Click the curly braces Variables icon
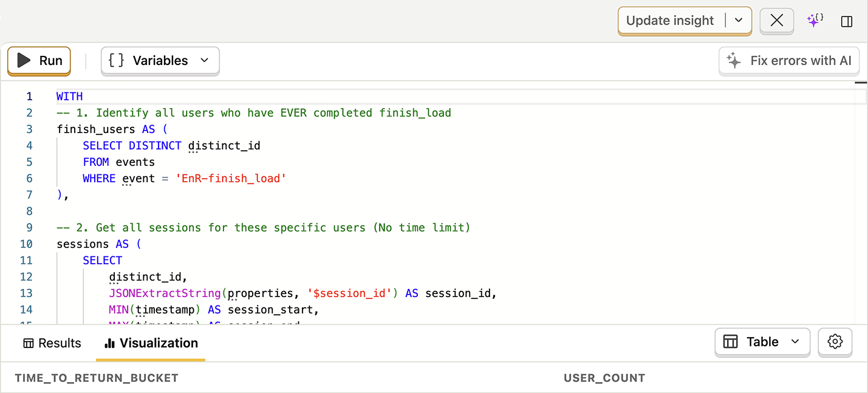Viewport: 868px width, 393px height. (116, 60)
